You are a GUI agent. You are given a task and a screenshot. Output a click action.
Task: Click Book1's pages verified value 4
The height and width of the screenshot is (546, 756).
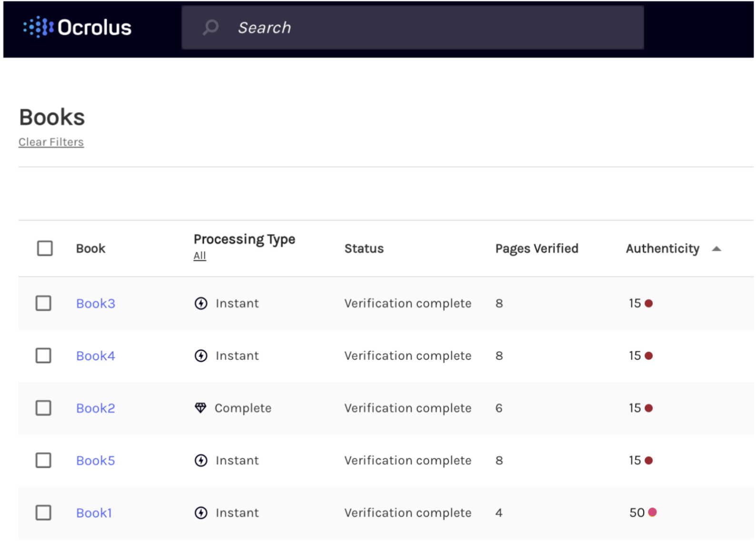[x=498, y=513]
